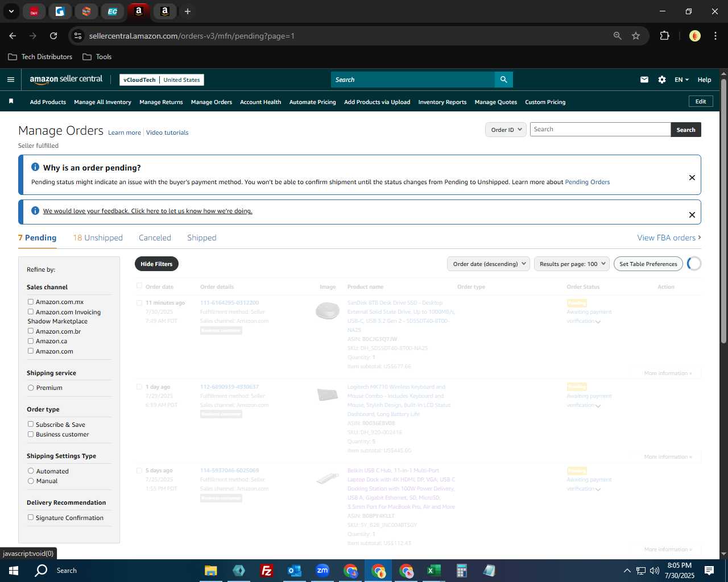Open the messages envelope icon
The height and width of the screenshot is (582, 728).
click(644, 80)
